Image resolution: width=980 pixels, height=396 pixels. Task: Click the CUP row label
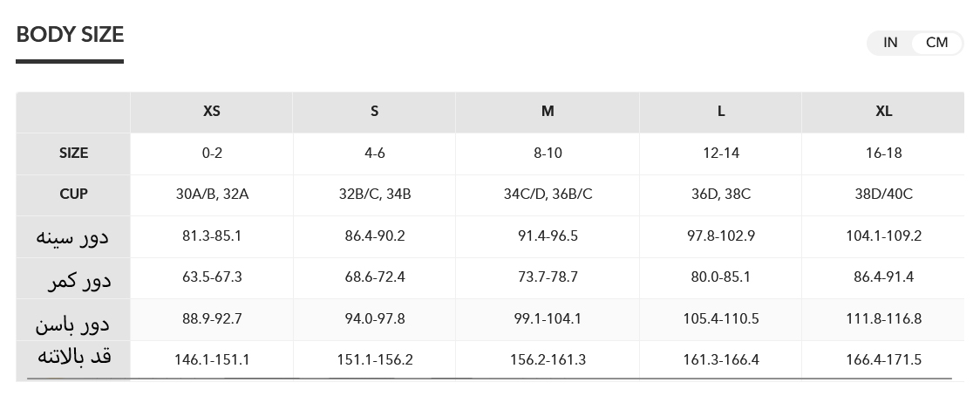[74, 194]
